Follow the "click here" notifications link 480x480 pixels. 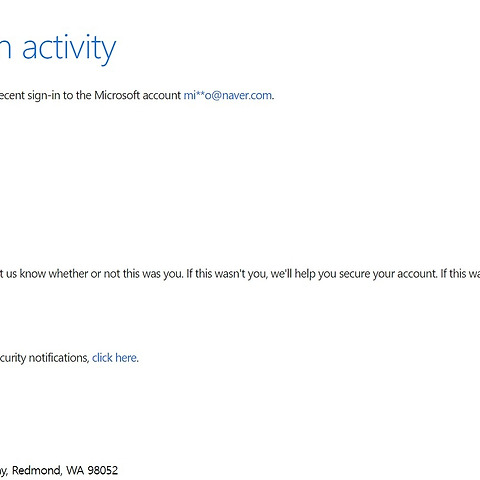coord(114,358)
